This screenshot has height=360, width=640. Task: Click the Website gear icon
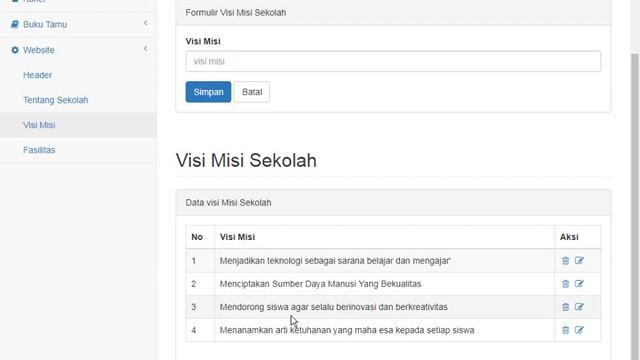[x=15, y=50]
